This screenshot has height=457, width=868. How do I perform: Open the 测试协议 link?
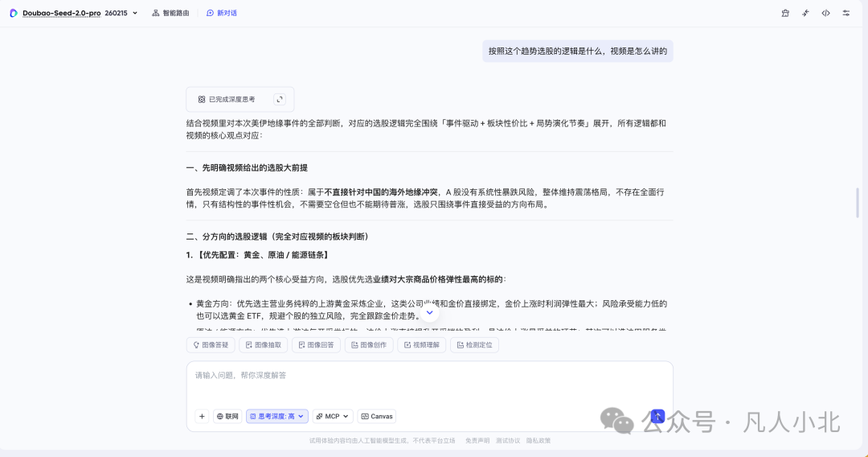pyautogui.click(x=508, y=440)
